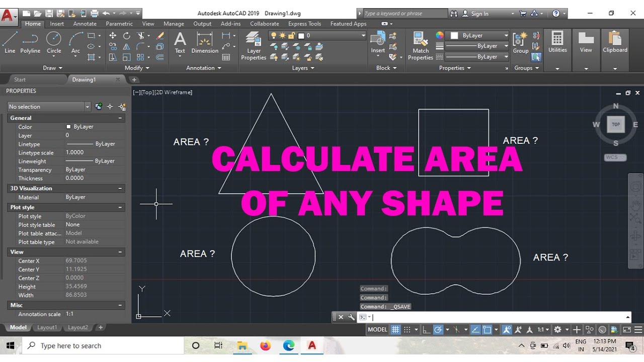Viewport: 644px width, 362px height.
Task: Click the color wheel icon in Properties panel
Action: click(440, 35)
